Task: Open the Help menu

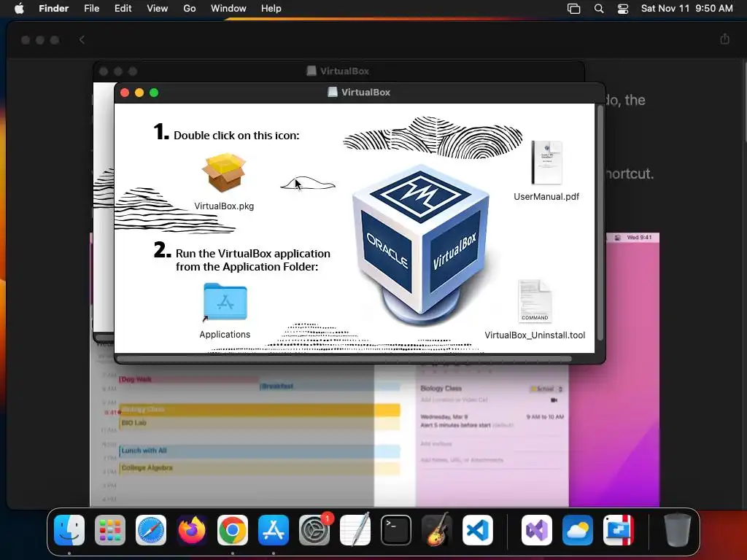Action: coord(271,8)
